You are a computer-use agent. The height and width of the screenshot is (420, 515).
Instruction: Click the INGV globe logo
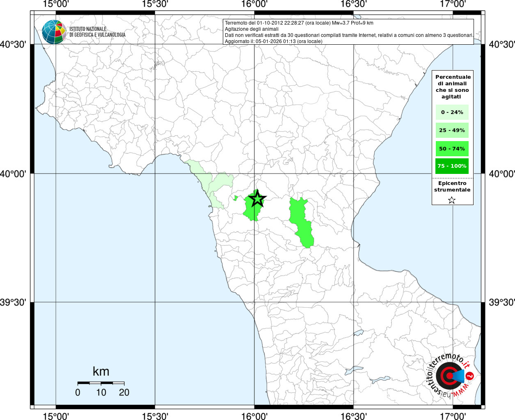(x=54, y=32)
